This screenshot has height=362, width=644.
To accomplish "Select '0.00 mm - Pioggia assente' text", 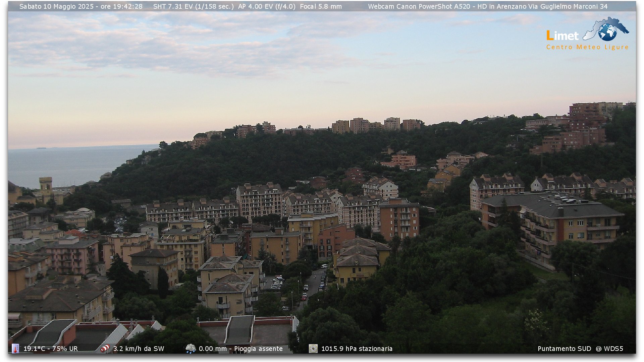I will click(241, 349).
